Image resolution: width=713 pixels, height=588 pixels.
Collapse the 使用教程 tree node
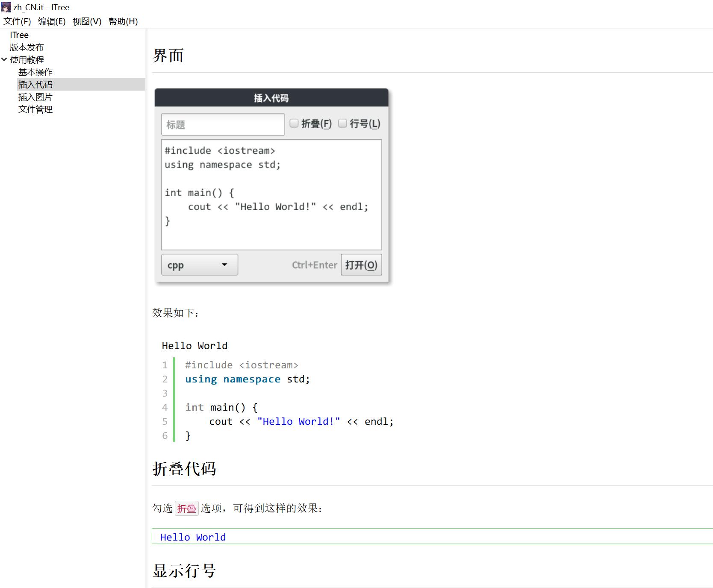point(4,59)
